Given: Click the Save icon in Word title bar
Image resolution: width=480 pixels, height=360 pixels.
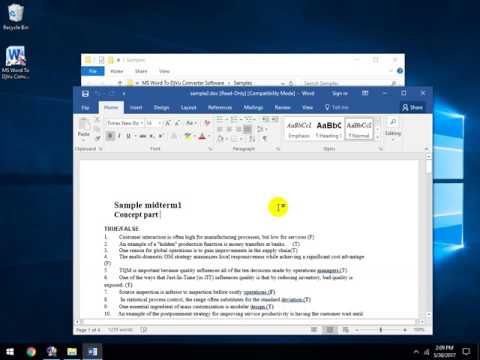Looking at the screenshot, I should click(85, 94).
